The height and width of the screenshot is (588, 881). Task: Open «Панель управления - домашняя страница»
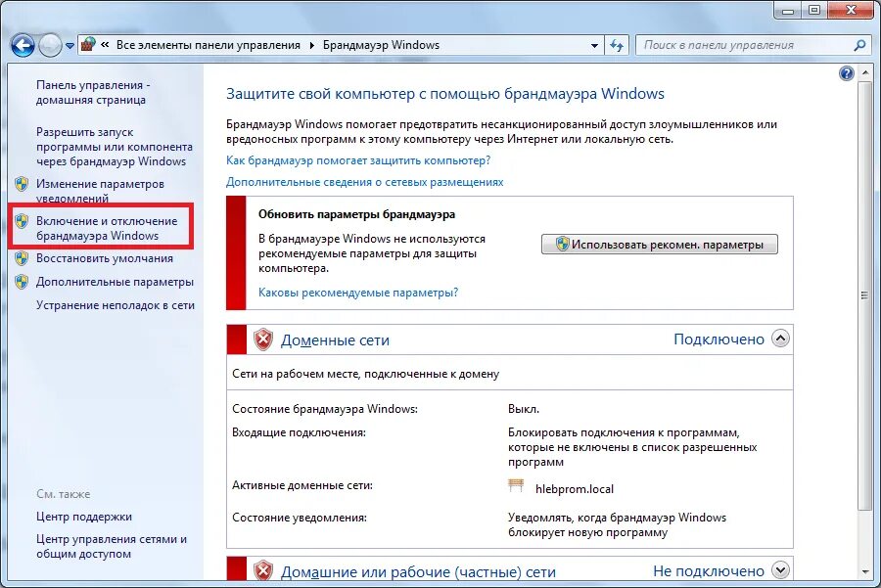click(93, 93)
